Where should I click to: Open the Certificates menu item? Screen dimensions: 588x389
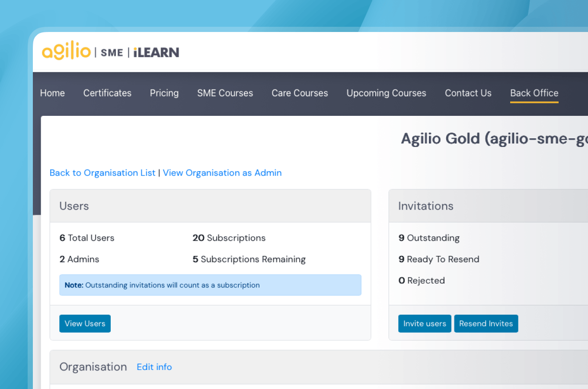(x=107, y=93)
